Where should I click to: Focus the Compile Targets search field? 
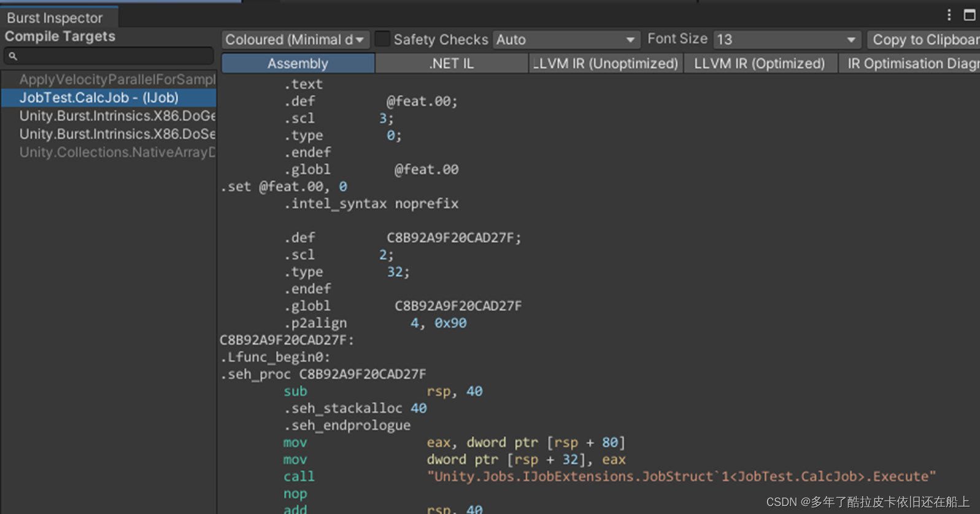(x=109, y=56)
